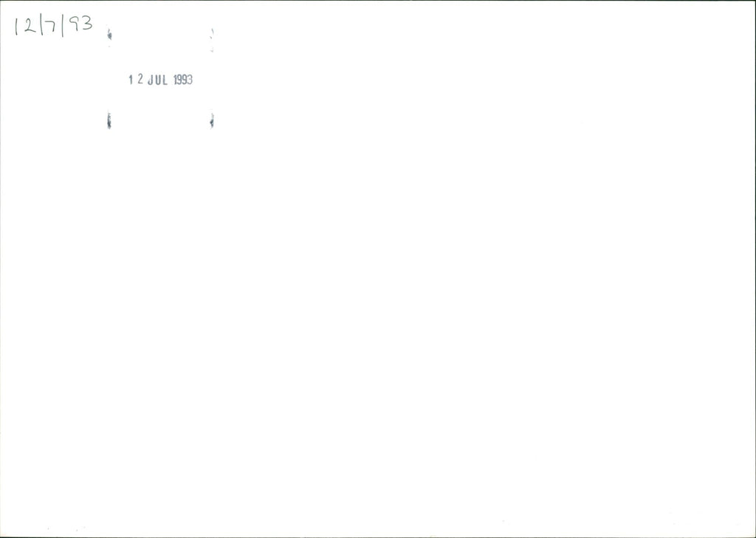Select the handwritten digit 2
This screenshot has width=756, height=538.
30,26
